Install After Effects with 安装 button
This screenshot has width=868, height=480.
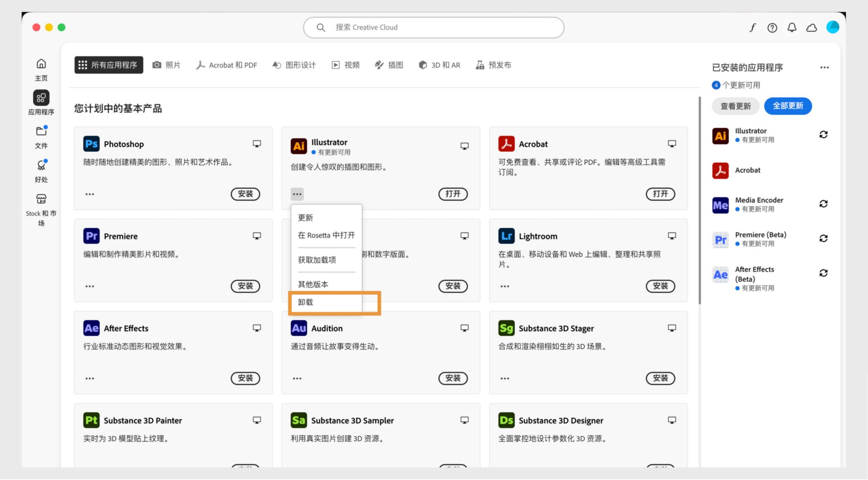245,379
